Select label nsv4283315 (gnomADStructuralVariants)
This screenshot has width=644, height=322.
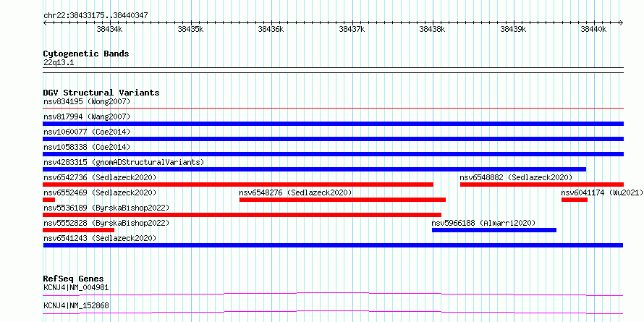124,162
